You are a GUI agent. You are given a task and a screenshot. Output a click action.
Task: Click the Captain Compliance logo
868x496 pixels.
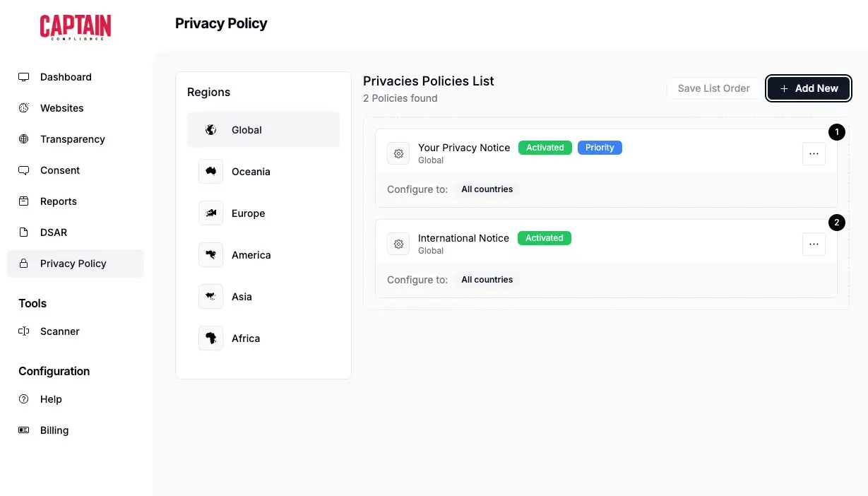(x=76, y=26)
